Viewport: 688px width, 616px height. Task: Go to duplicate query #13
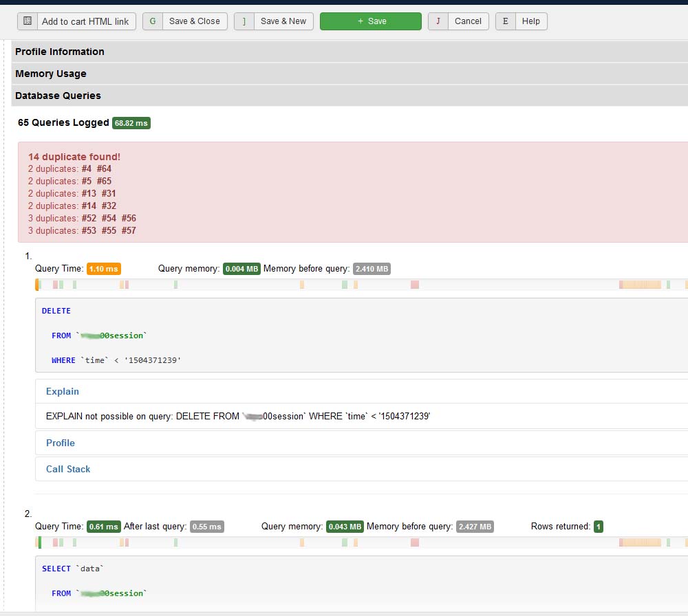(89, 193)
